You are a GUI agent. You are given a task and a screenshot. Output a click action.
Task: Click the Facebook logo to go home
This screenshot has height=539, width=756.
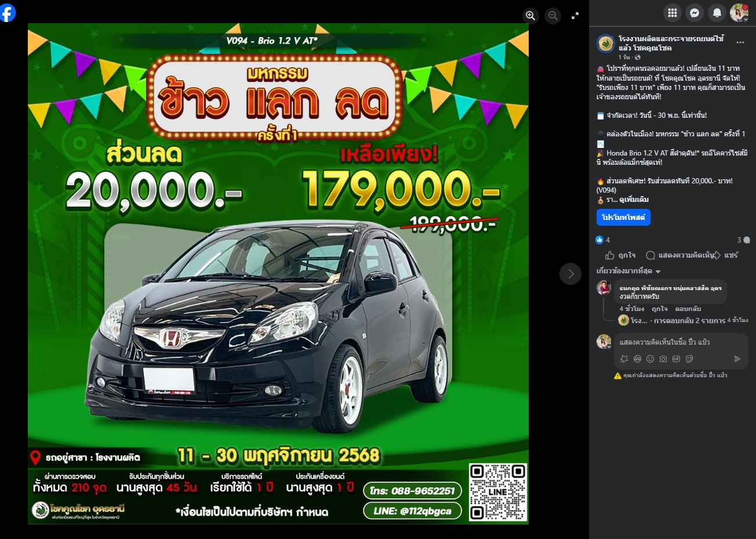point(8,12)
